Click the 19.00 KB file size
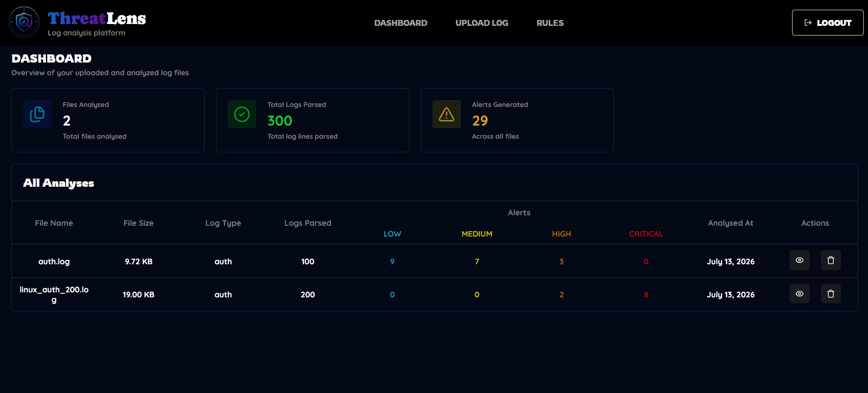 pos(139,295)
